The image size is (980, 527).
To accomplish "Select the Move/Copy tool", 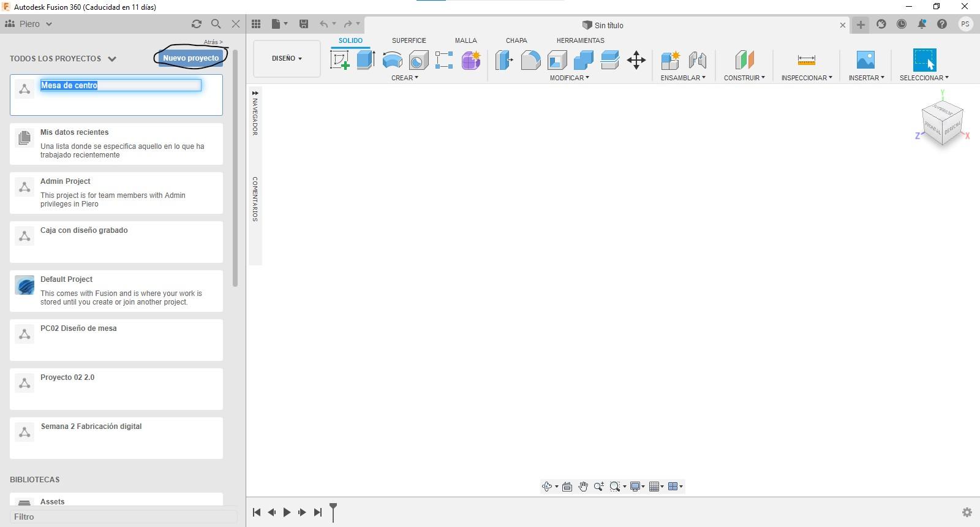I will pyautogui.click(x=636, y=60).
